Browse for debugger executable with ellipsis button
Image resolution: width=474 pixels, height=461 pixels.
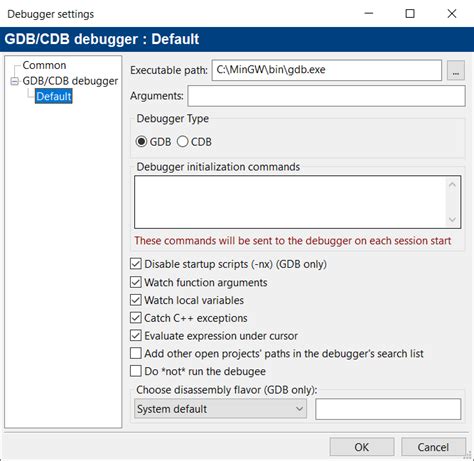coord(456,70)
